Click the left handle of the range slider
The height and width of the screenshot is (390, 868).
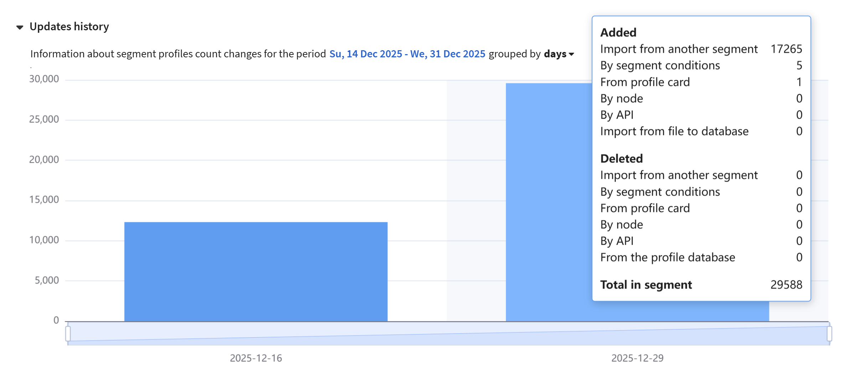point(68,334)
